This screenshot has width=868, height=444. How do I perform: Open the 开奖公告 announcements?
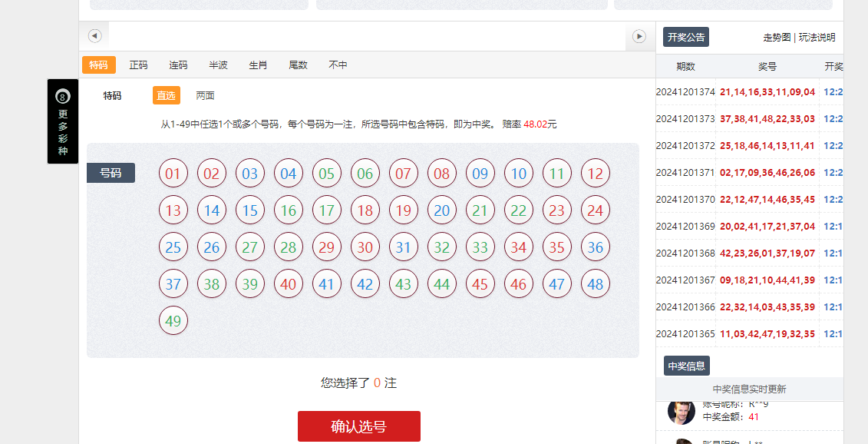[687, 36]
